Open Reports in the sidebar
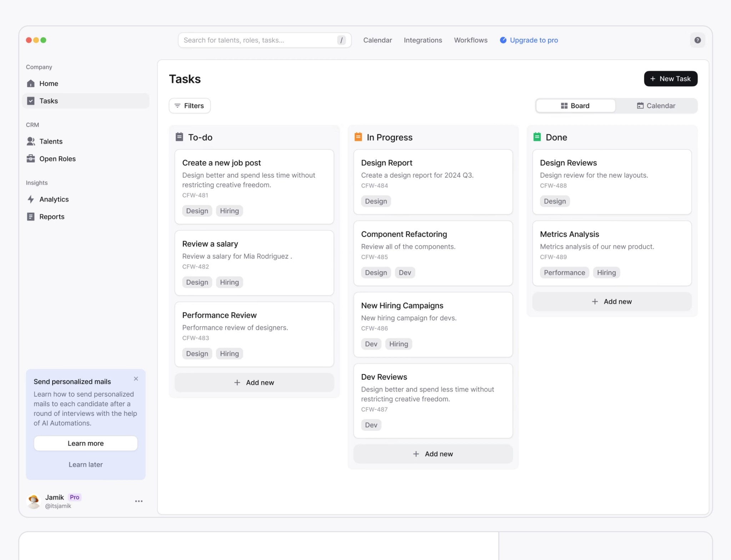This screenshot has width=731, height=560. 51,217
